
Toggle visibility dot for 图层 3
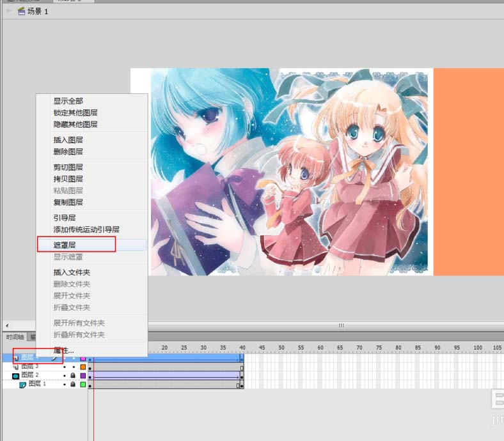click(65, 367)
